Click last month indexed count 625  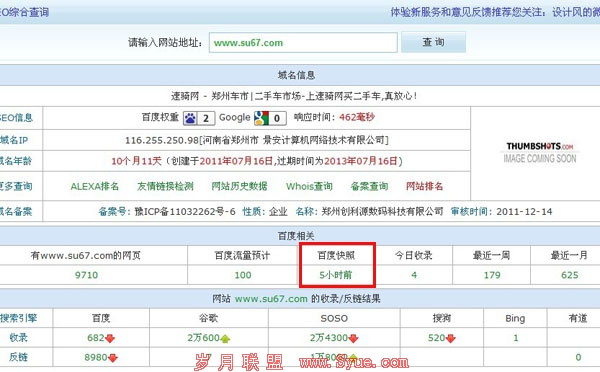click(x=569, y=275)
